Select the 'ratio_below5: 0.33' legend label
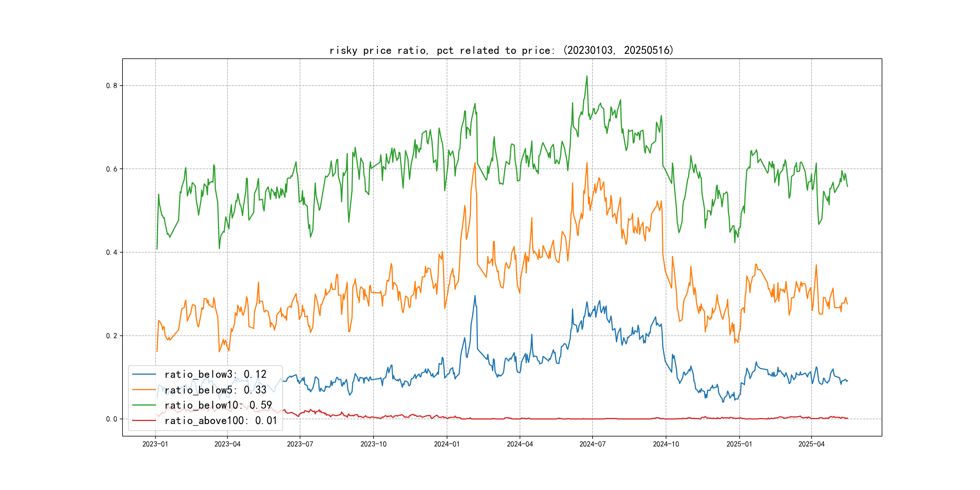Viewport: 980px width, 490px height. tap(215, 390)
